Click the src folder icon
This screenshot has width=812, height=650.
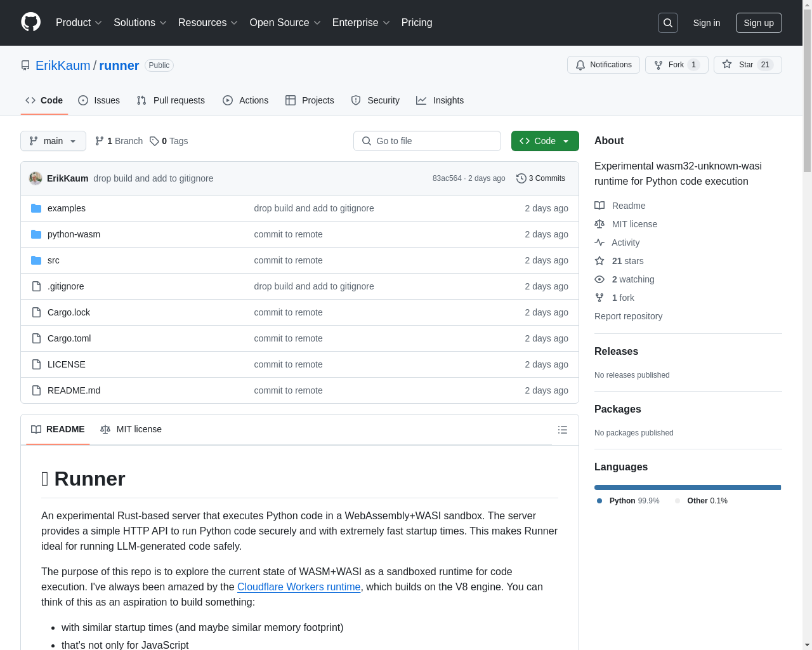click(36, 260)
